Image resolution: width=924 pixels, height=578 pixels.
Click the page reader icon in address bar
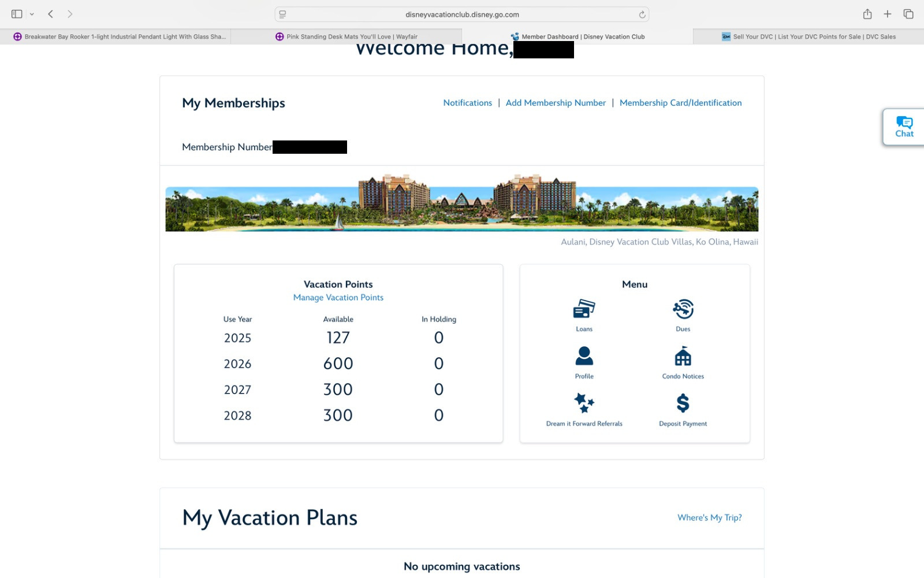(x=282, y=14)
